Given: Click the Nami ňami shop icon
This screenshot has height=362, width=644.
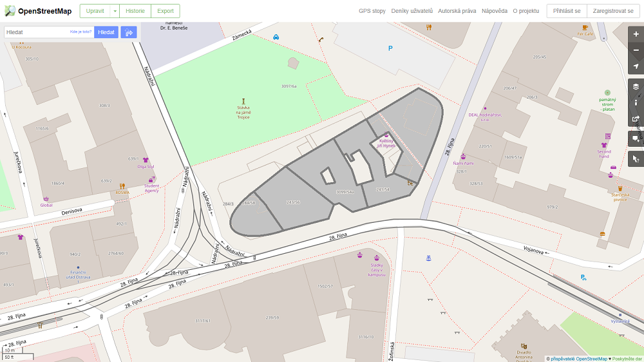Looking at the screenshot, I should pyautogui.click(x=463, y=157).
